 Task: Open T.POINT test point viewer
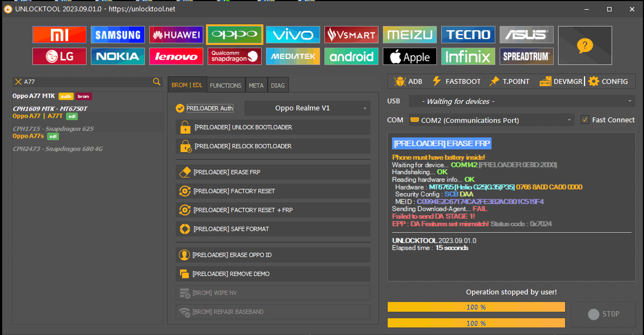[509, 81]
